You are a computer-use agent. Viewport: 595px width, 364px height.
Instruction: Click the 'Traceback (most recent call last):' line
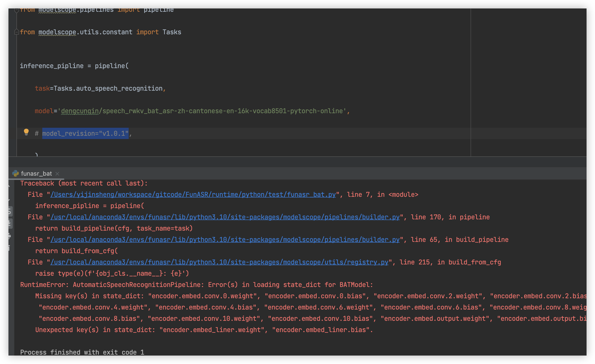tap(84, 183)
